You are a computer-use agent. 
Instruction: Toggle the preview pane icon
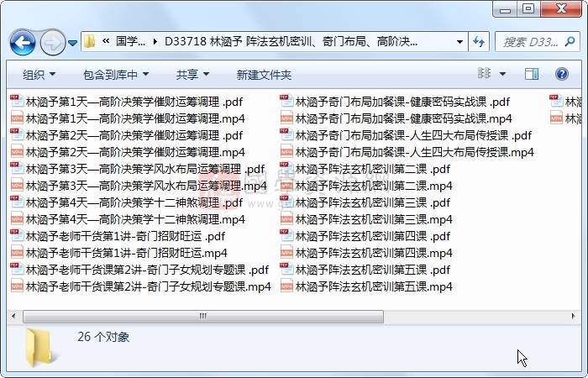coord(532,74)
